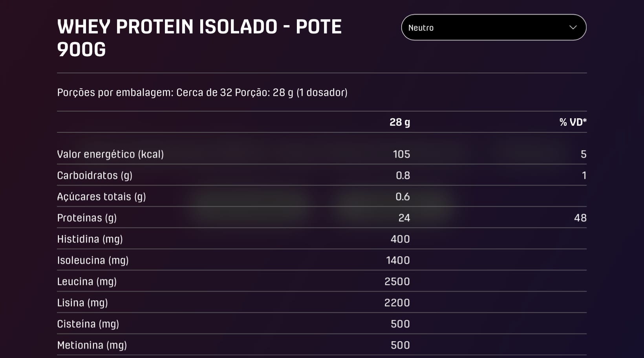Select the Histidina (mg) row label
This screenshot has width=644, height=358.
(x=90, y=239)
